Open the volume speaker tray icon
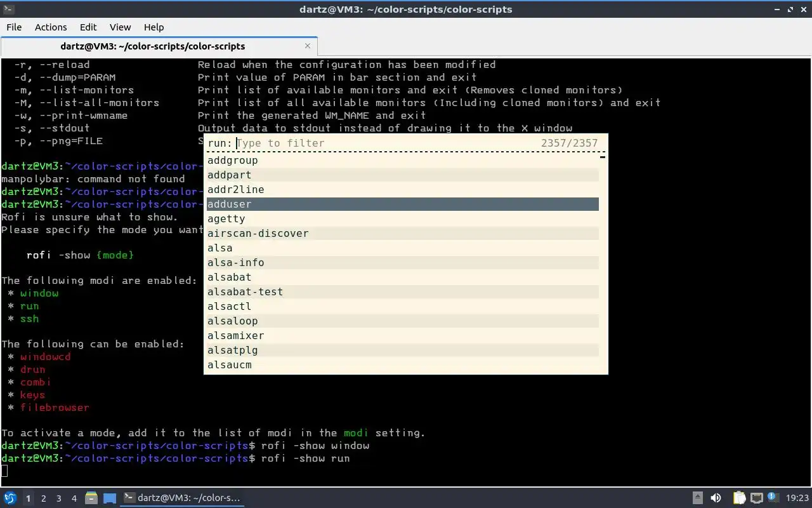This screenshot has height=508, width=812. (x=716, y=498)
